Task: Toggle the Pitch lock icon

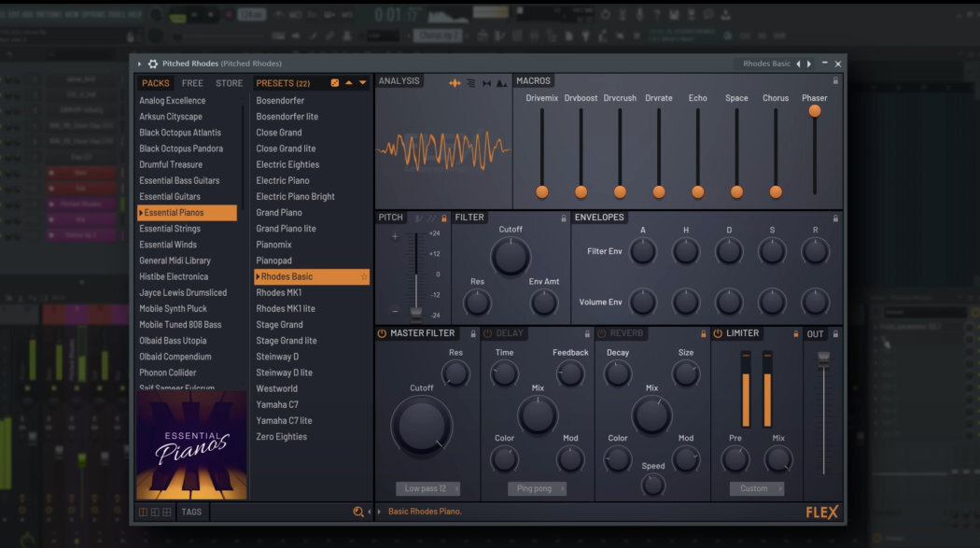Action: coord(444,218)
